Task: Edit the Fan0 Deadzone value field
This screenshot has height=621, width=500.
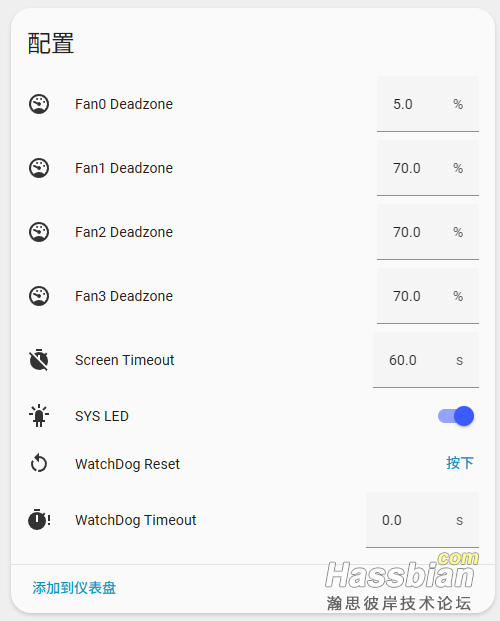Action: (428, 104)
